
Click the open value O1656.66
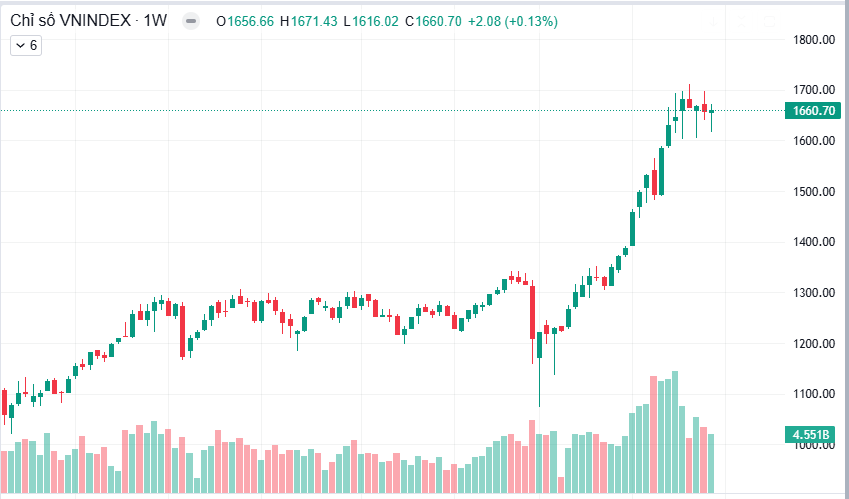(245, 22)
